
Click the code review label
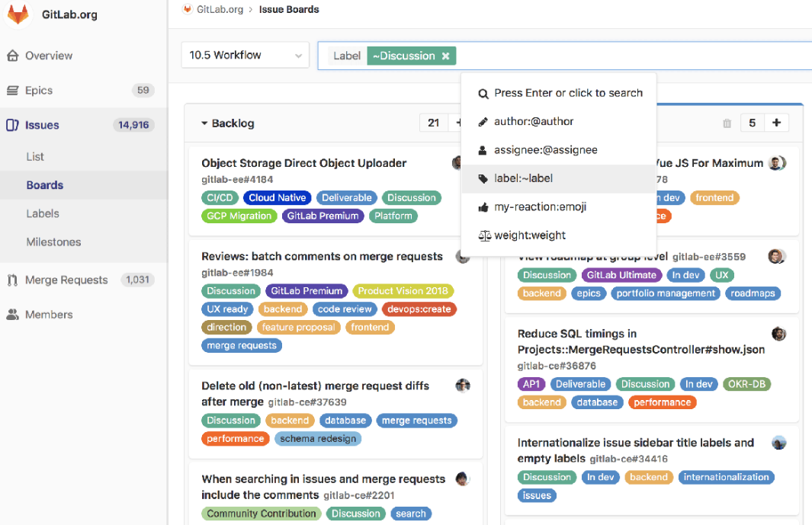click(345, 309)
